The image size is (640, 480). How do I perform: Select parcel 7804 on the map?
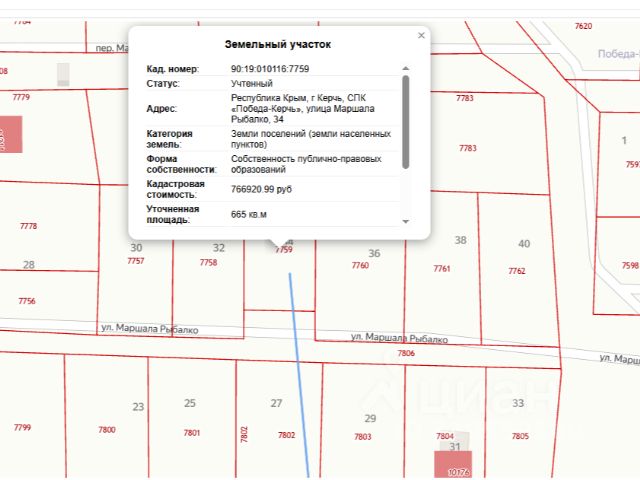445,436
